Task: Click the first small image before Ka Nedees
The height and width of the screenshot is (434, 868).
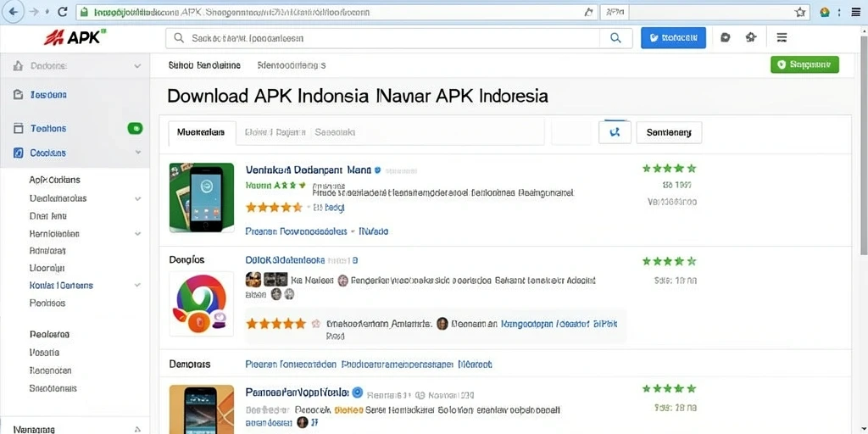Action: (x=253, y=280)
